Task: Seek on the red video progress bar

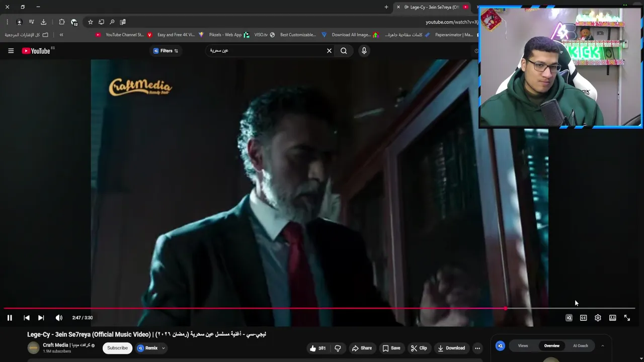Action: click(319, 308)
